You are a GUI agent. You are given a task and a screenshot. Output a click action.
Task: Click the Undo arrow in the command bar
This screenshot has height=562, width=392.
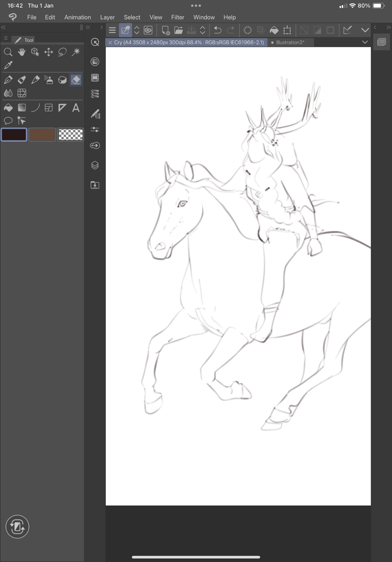[x=217, y=30]
